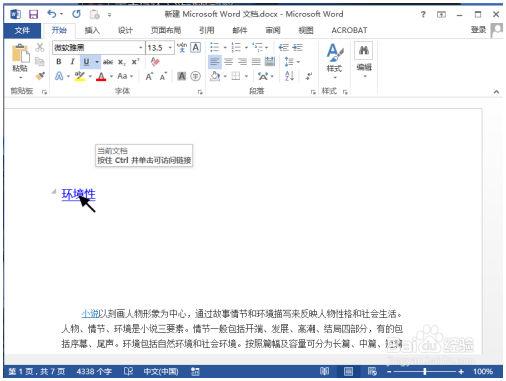Click the Save icon in quick access toolbar

33,14
